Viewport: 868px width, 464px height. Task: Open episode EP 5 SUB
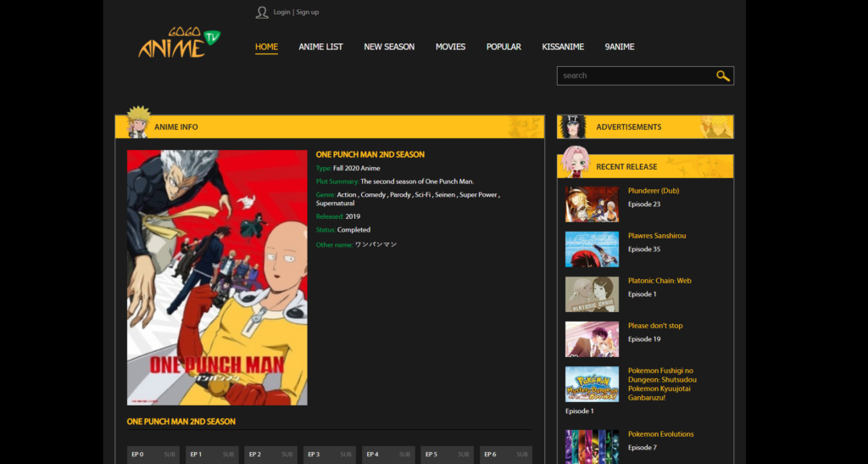tap(448, 455)
